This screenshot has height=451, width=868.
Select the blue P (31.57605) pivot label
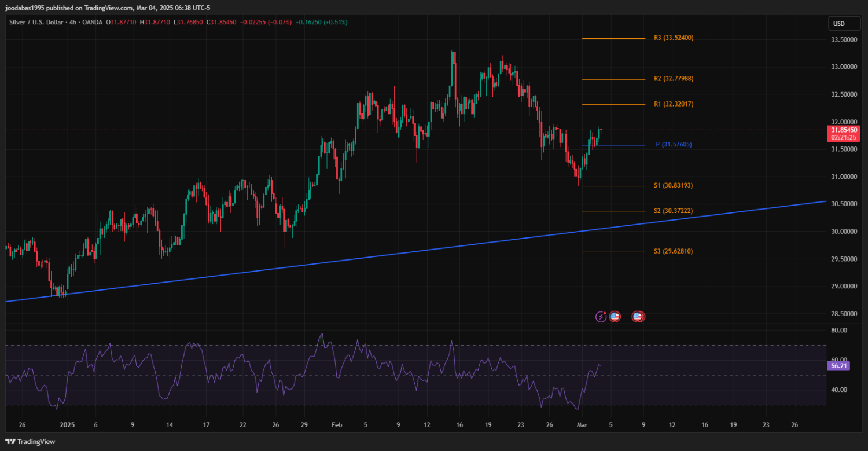tap(674, 145)
